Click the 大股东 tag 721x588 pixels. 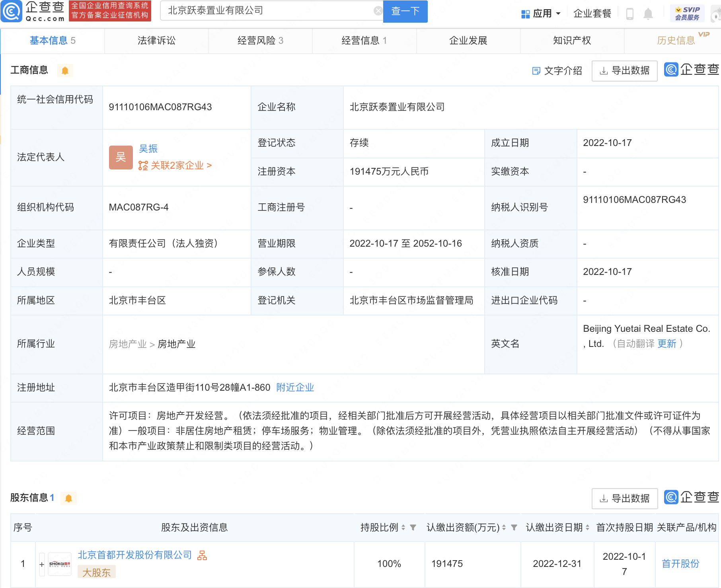pos(96,572)
